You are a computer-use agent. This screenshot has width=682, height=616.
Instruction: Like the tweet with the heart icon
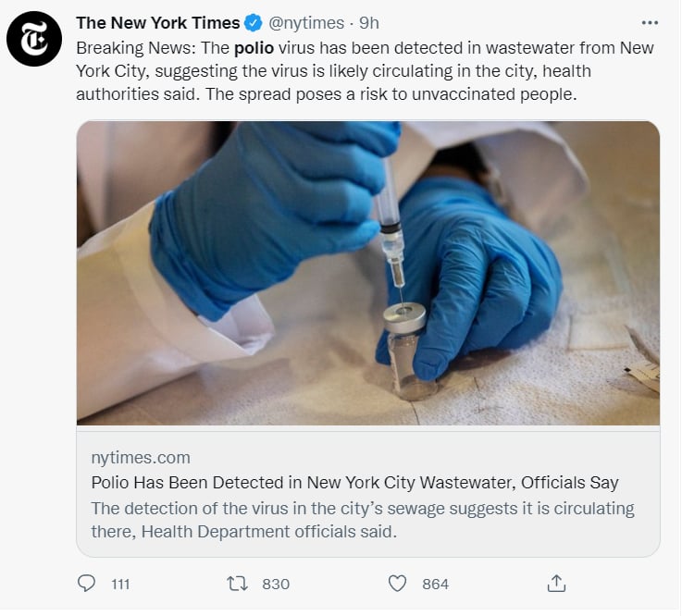(397, 584)
